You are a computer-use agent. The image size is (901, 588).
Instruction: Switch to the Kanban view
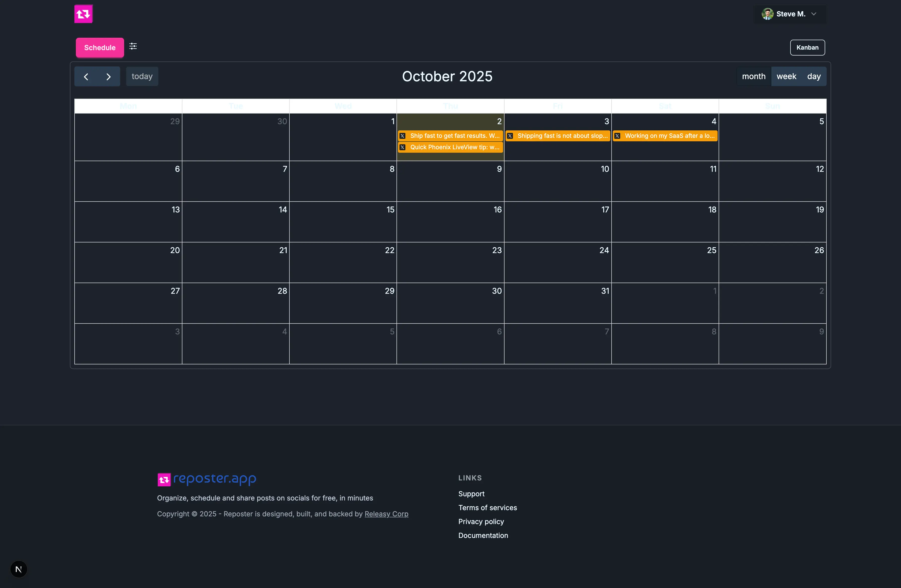pyautogui.click(x=807, y=48)
